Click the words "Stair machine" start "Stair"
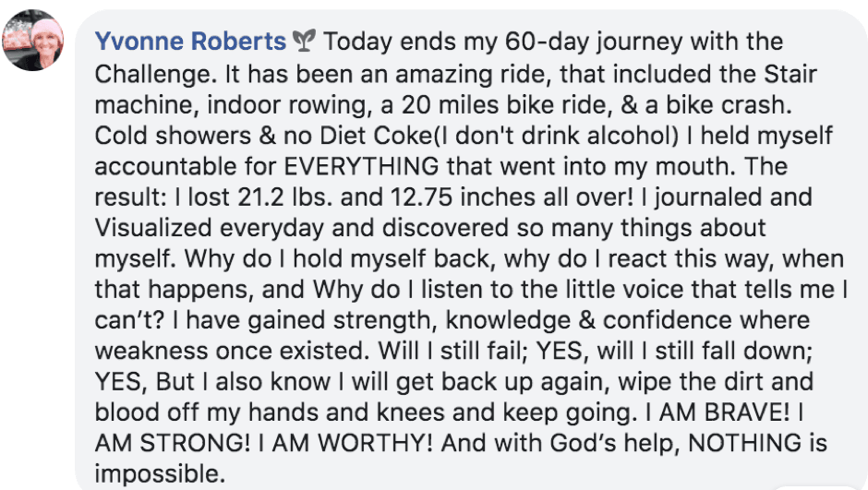 click(790, 74)
